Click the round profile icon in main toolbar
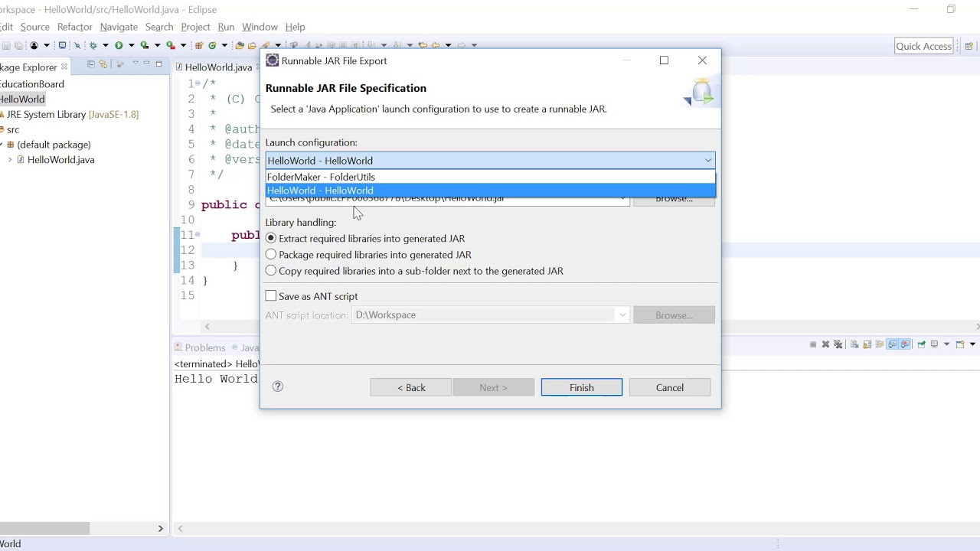Screen dimensions: 980x551 click(x=34, y=45)
